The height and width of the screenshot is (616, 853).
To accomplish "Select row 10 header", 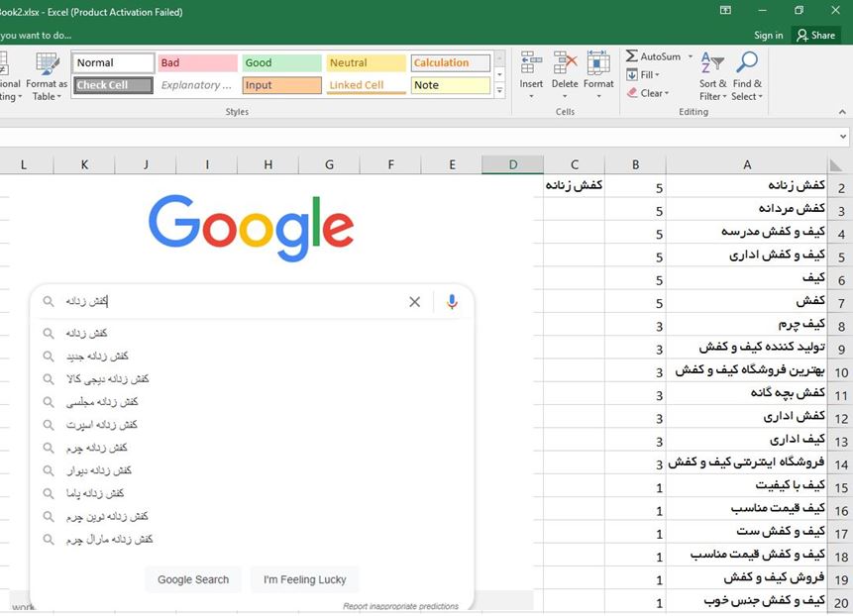I will pyautogui.click(x=841, y=372).
